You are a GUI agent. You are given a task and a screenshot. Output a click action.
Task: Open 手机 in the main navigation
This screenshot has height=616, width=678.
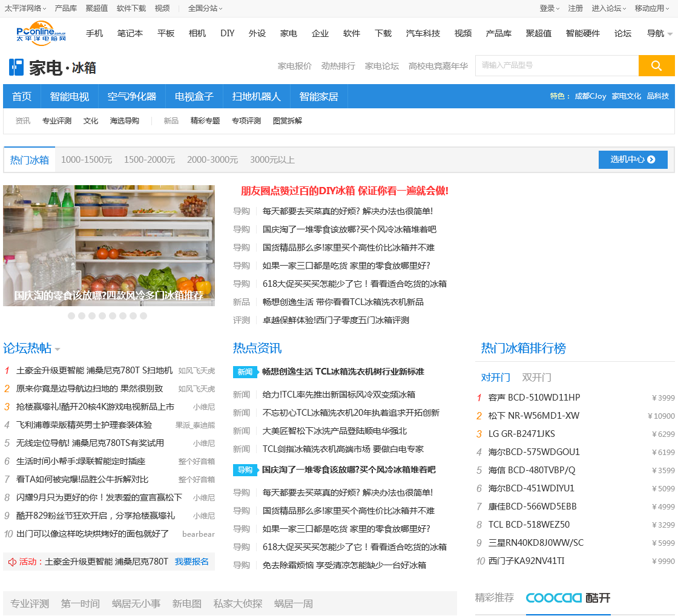[x=94, y=33]
